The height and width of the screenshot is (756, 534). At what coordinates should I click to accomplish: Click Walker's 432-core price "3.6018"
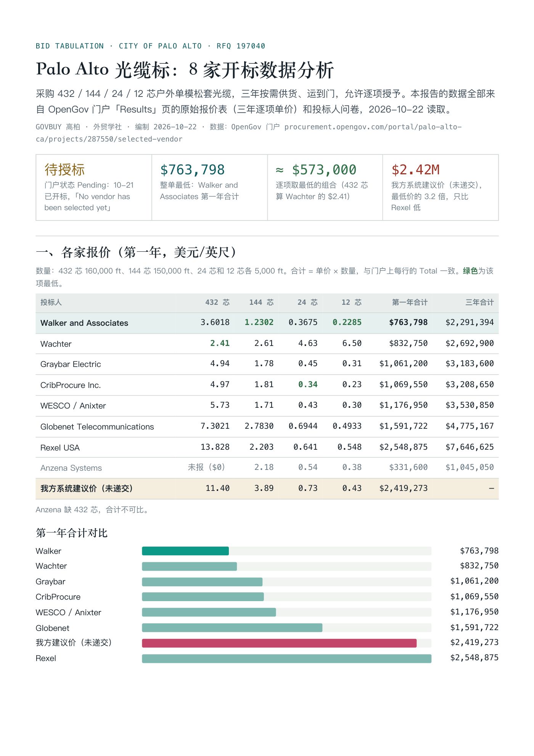click(215, 323)
